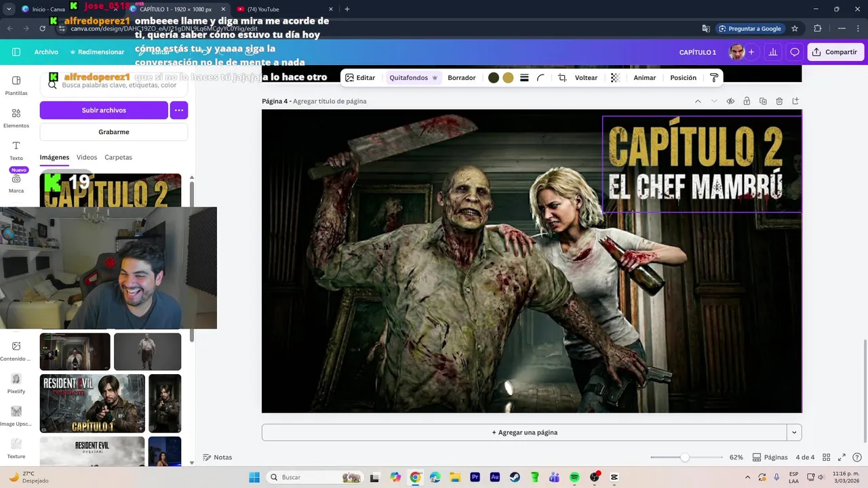Select the Resident Evil Capítulo 1 thumbnail
This screenshot has width=868, height=488.
coord(92,403)
